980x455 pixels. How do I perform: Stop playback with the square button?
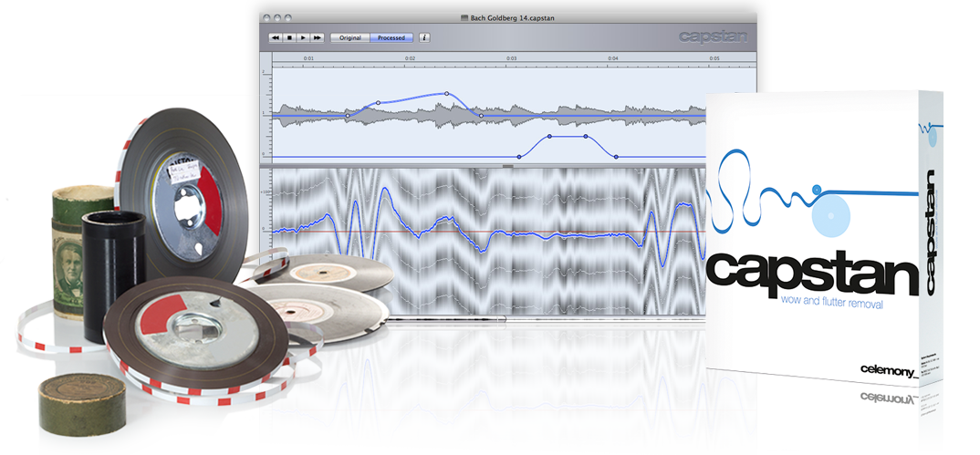(289, 38)
